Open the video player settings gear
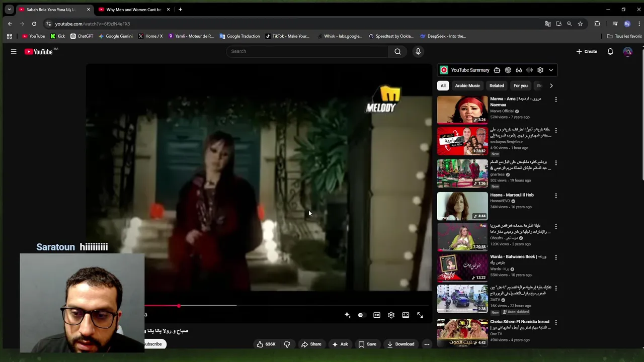 click(391, 315)
